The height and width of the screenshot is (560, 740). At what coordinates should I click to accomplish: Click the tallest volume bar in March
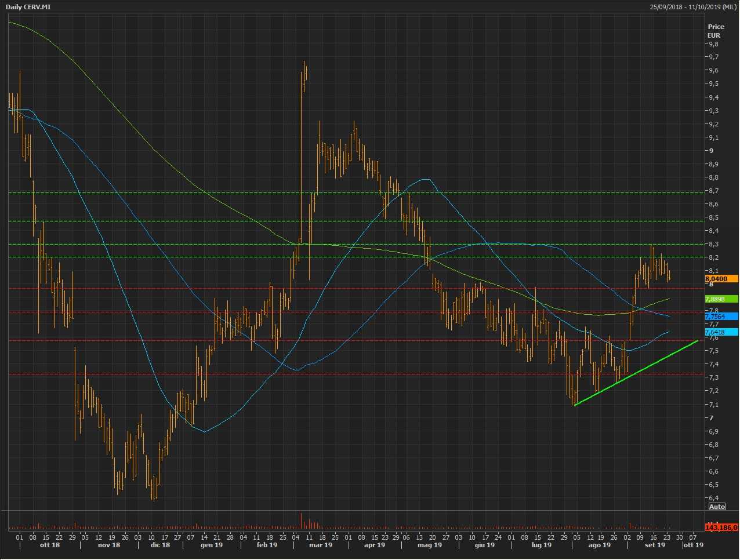(x=302, y=521)
